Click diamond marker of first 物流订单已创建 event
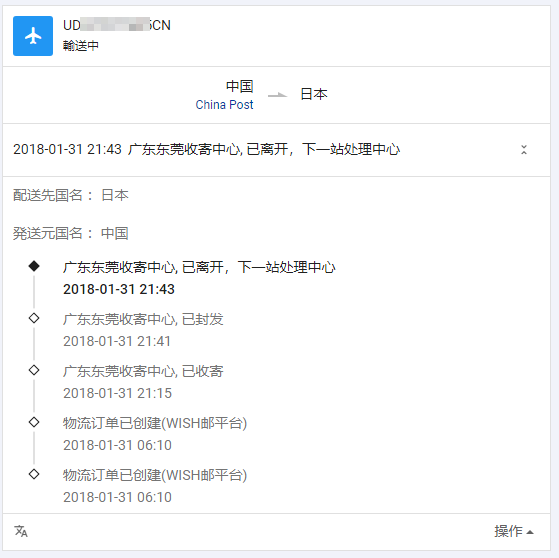The width and height of the screenshot is (559, 558). click(x=34, y=422)
